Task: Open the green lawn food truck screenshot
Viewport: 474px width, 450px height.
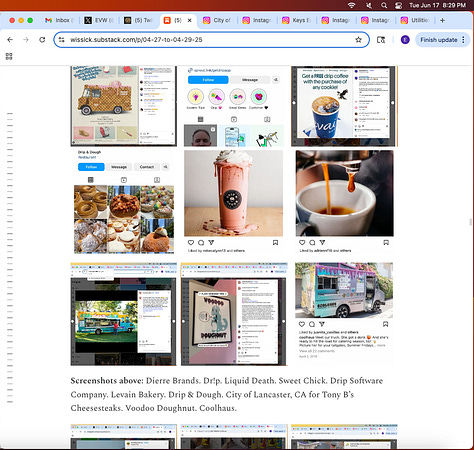Action: (x=123, y=314)
